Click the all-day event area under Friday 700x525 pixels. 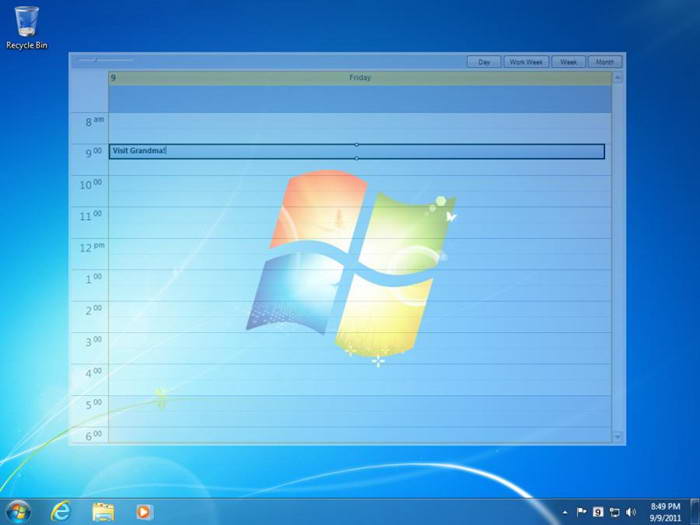(360, 99)
